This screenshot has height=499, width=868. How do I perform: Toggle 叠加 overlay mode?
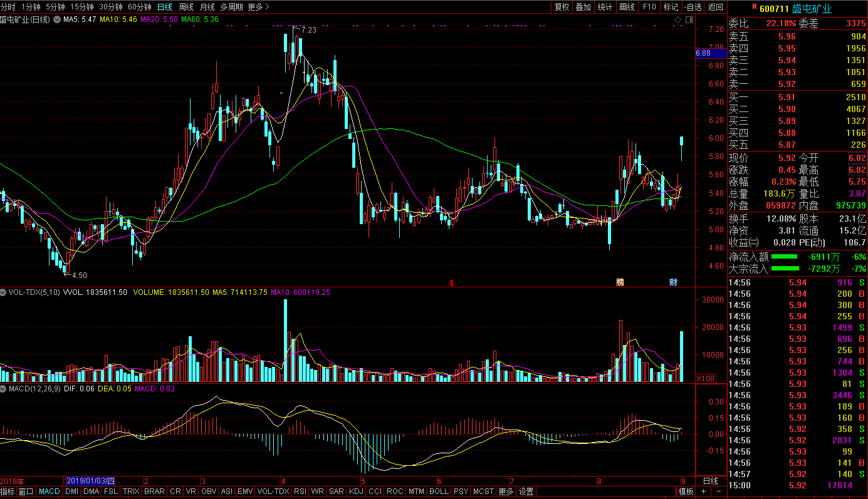[583, 7]
